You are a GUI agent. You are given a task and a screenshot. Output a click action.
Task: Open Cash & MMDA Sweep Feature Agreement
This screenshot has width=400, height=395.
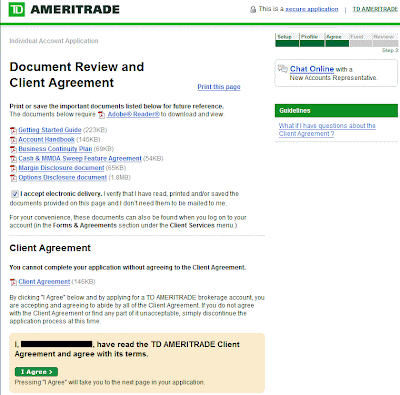(80, 158)
